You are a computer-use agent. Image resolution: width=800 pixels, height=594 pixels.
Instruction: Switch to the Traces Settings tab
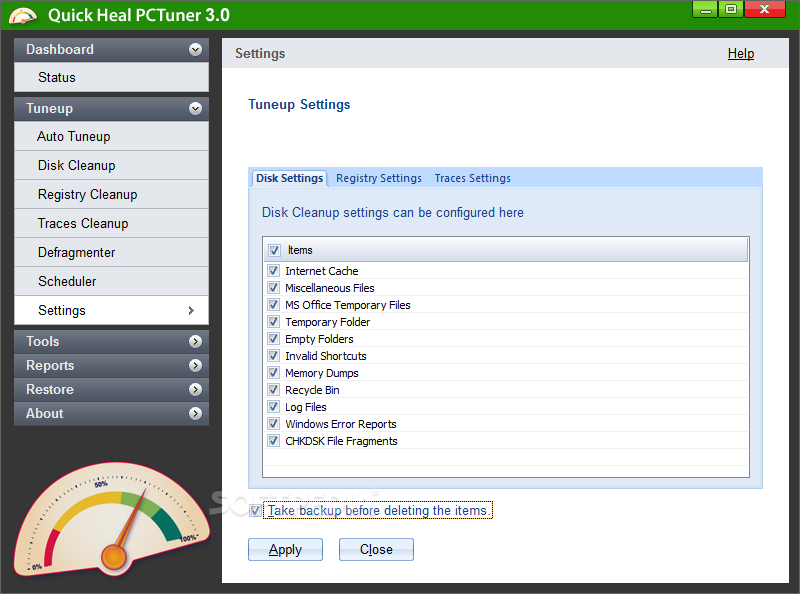click(x=472, y=178)
